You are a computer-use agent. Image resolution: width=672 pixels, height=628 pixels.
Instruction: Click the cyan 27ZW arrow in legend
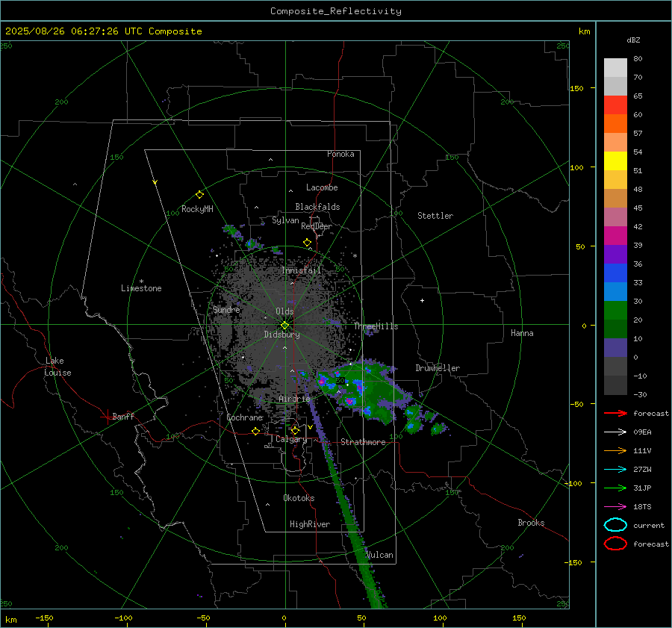tap(615, 469)
